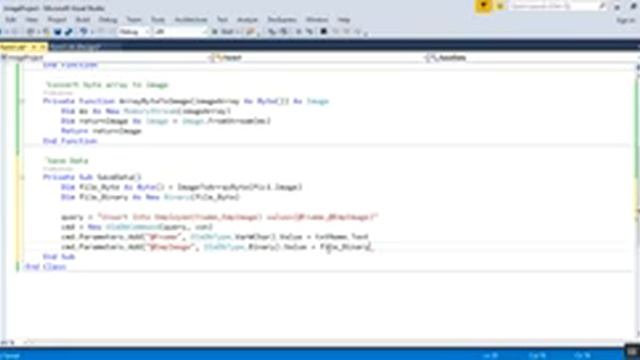
Task: Click the 'End Sub' code line
Action: pyautogui.click(x=59, y=257)
